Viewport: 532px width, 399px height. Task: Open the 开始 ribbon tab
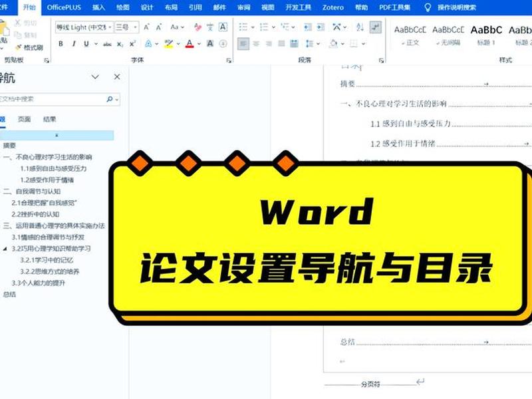click(29, 7)
